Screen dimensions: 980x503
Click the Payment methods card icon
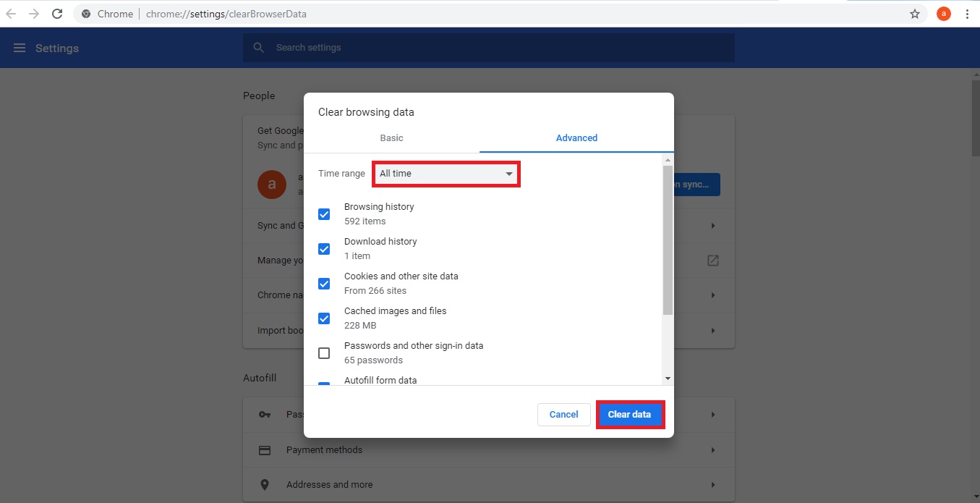(x=265, y=450)
